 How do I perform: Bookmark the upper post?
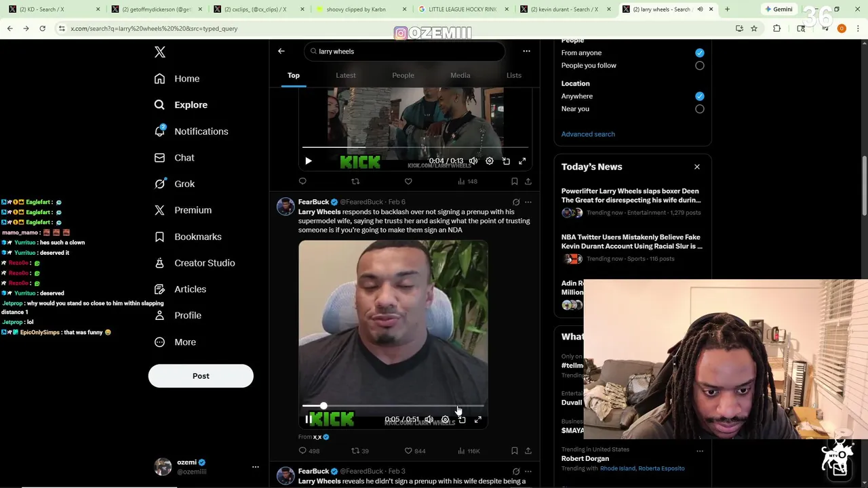[515, 181]
